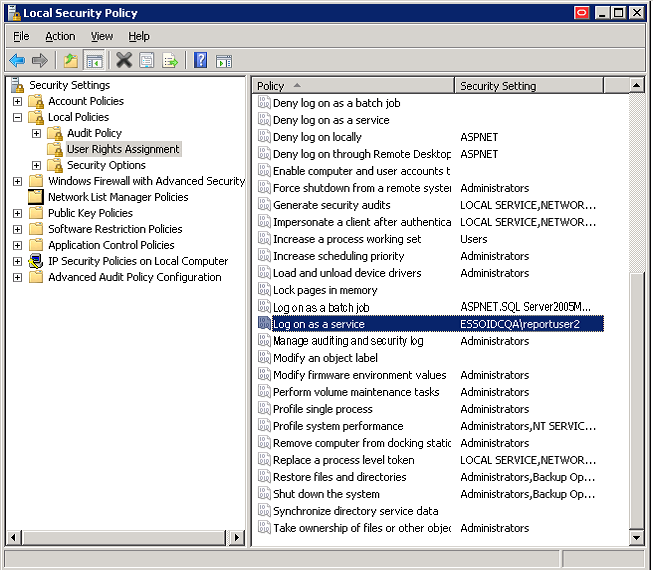Expand Windows Firewall with Advanced Security node
The width and height of the screenshot is (657, 572).
(18, 182)
